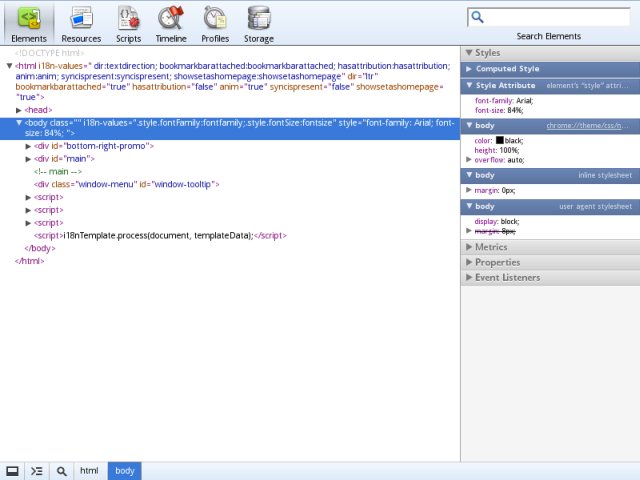Toggle the console drawer icon
Viewport: 640px width, 480px height.
pyautogui.click(x=37, y=471)
